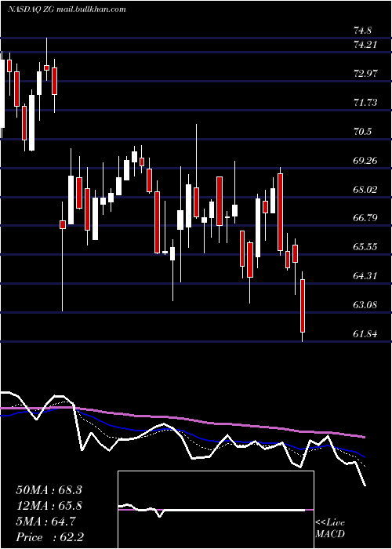Select the 65.55 price level label

[x=366, y=247]
